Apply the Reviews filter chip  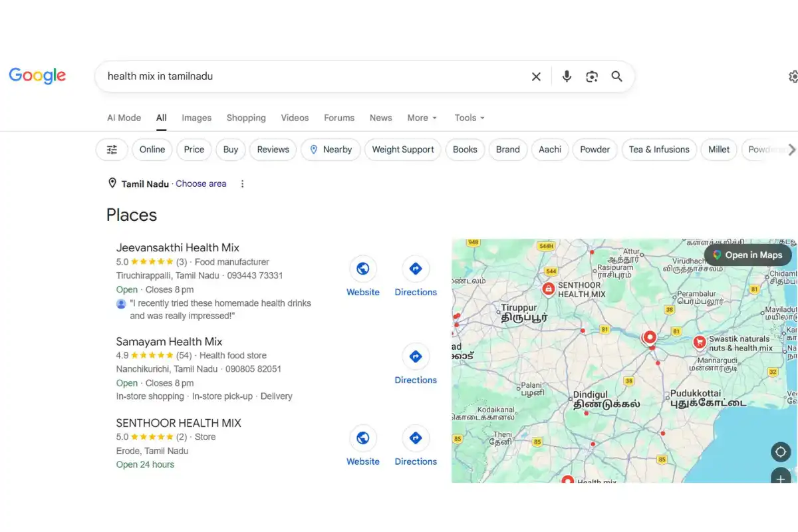click(273, 150)
